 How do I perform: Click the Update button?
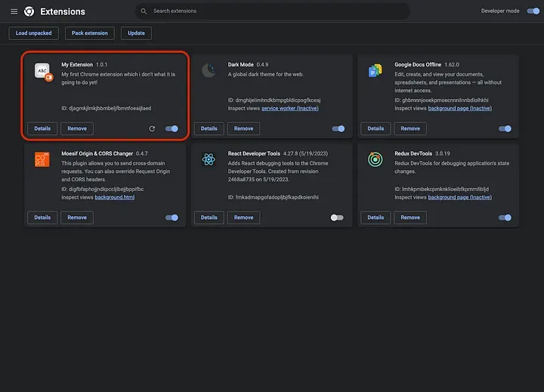136,33
